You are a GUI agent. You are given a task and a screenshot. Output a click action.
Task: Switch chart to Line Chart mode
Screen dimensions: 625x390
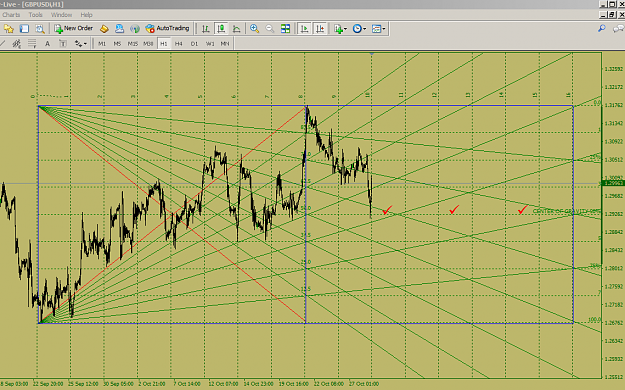(x=236, y=29)
